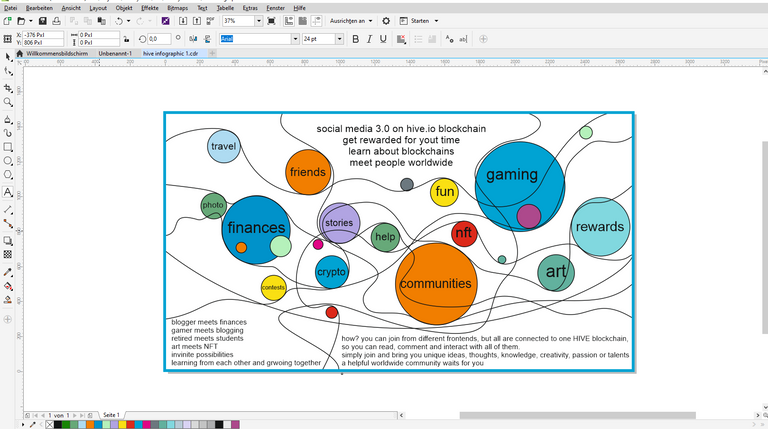Toggle Bold text formatting
The height and width of the screenshot is (429, 768).
pos(356,39)
